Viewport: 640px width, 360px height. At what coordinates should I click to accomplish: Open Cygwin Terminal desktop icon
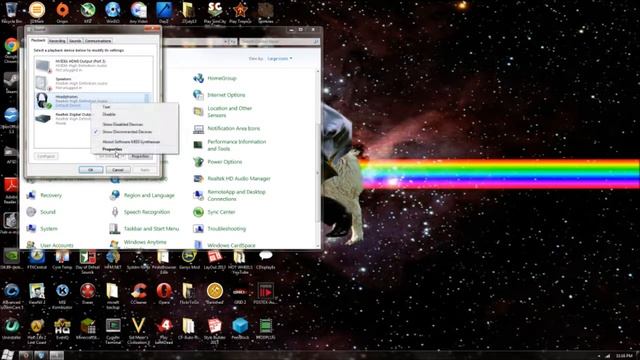(x=113, y=331)
